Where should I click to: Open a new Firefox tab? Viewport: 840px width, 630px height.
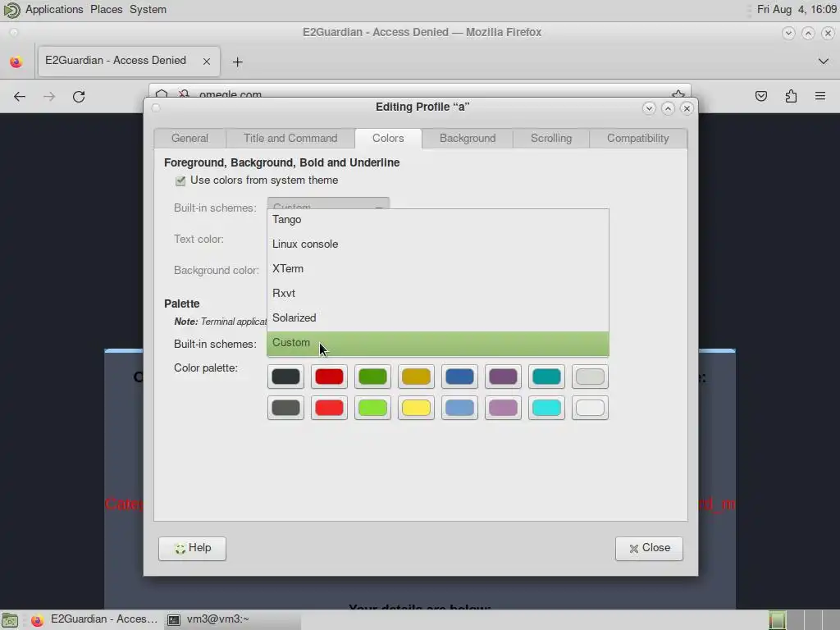coord(237,62)
